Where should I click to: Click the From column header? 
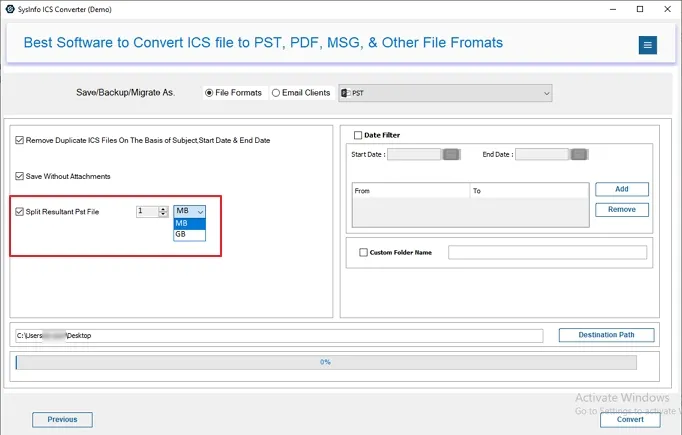[x=411, y=191]
